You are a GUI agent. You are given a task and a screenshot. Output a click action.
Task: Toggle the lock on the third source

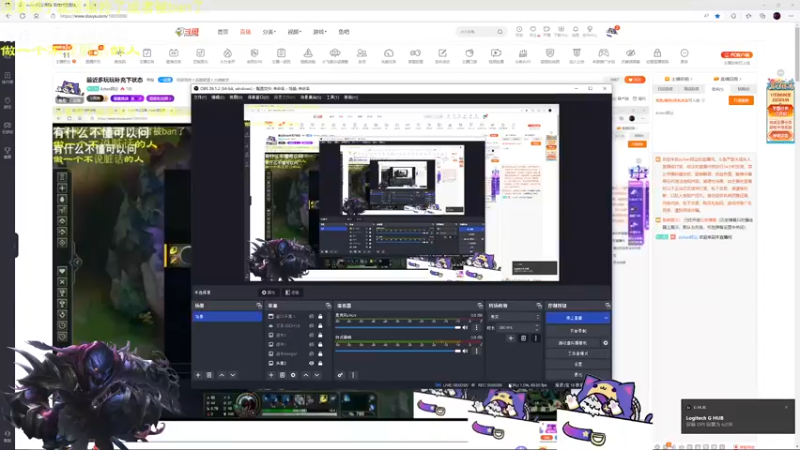coord(320,335)
